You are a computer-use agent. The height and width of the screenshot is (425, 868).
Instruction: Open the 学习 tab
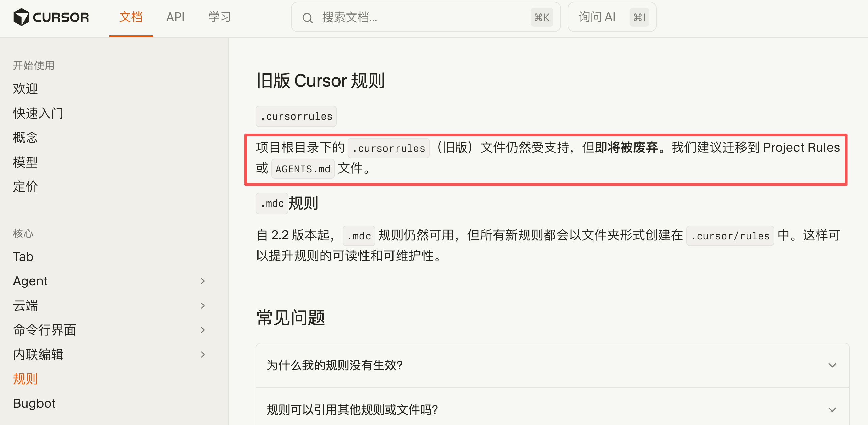coord(220,17)
